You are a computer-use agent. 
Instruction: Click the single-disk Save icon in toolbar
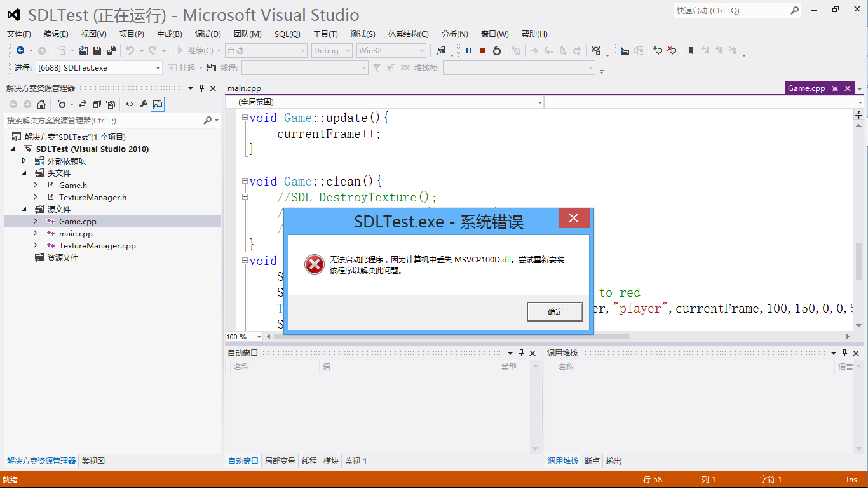(x=97, y=51)
